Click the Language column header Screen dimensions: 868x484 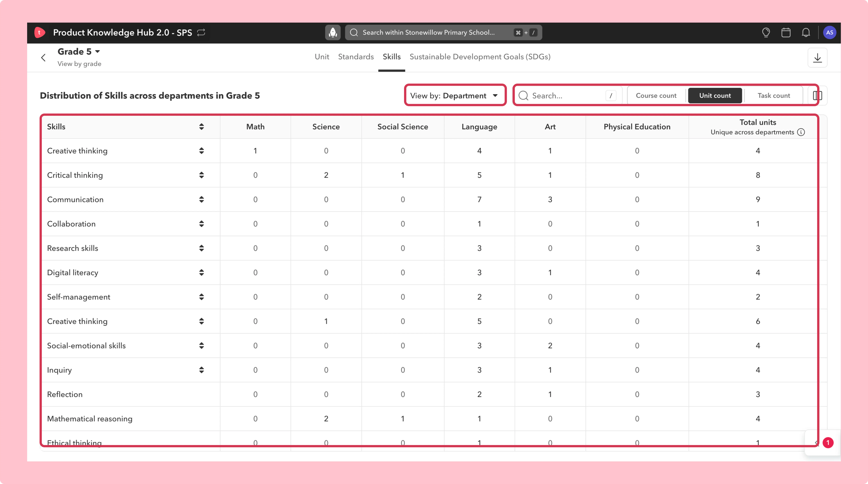479,127
